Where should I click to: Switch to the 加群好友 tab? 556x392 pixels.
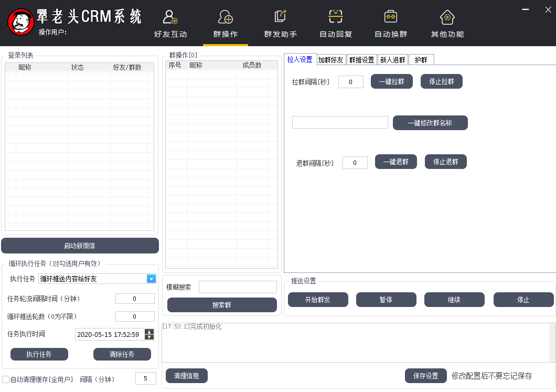click(331, 60)
